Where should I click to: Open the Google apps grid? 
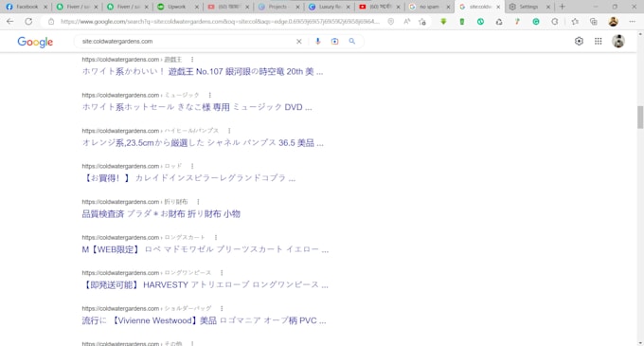pyautogui.click(x=598, y=41)
